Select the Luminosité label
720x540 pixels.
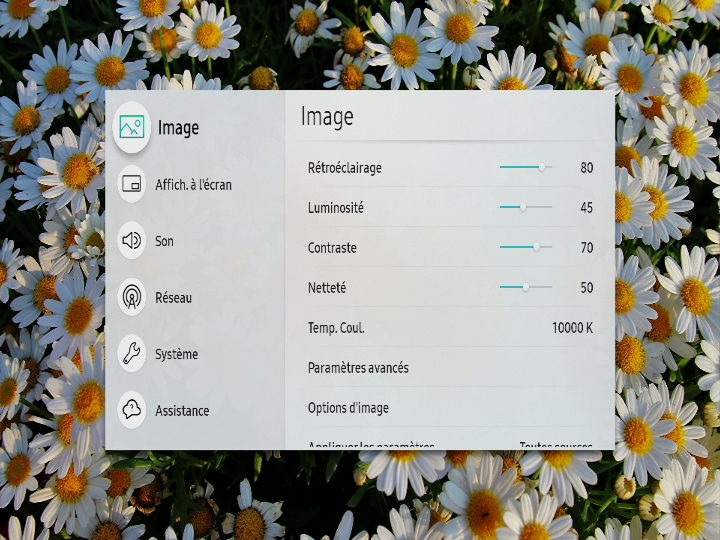point(336,208)
